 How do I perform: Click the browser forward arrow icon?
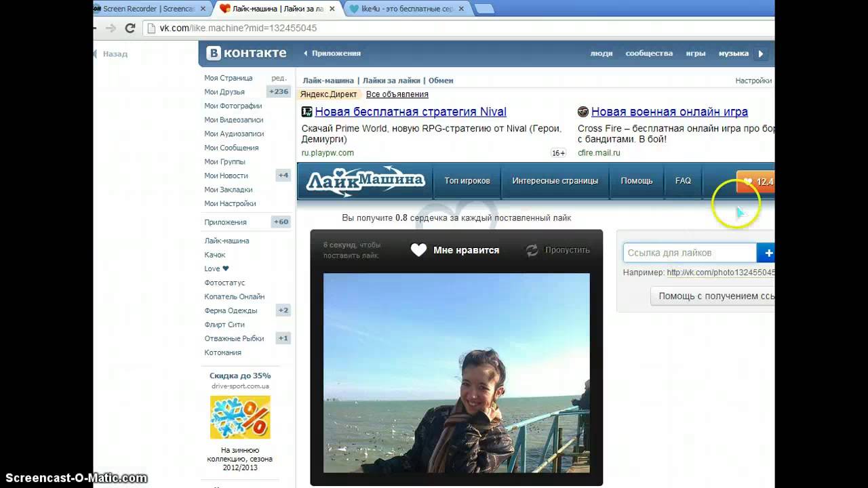111,28
